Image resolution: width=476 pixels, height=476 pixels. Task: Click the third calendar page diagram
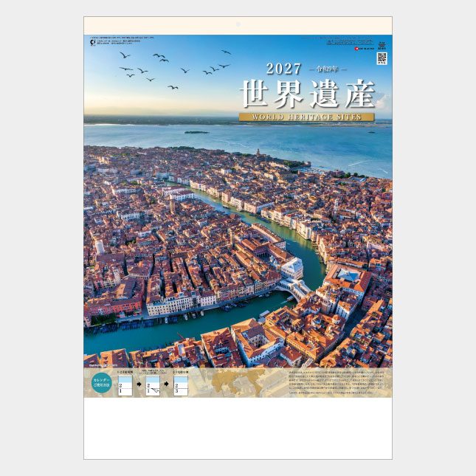click(x=181, y=385)
